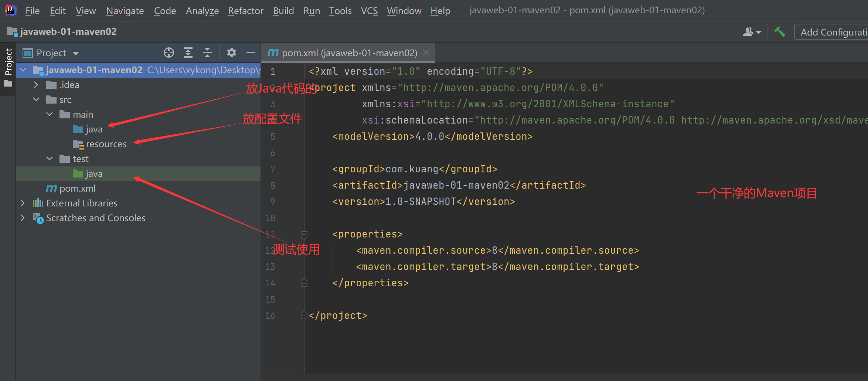Click the artifactId javaweb-01-maven02 line
The height and width of the screenshot is (381, 868).
tap(459, 185)
